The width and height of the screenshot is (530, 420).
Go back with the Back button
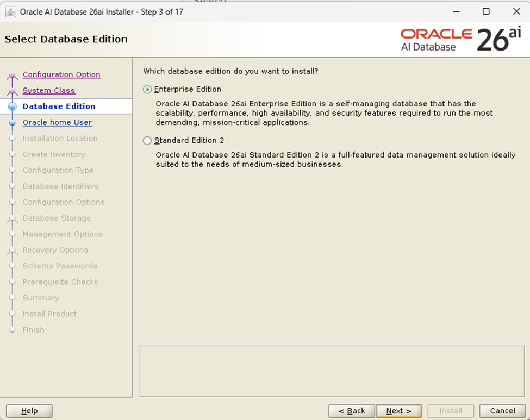pos(352,411)
